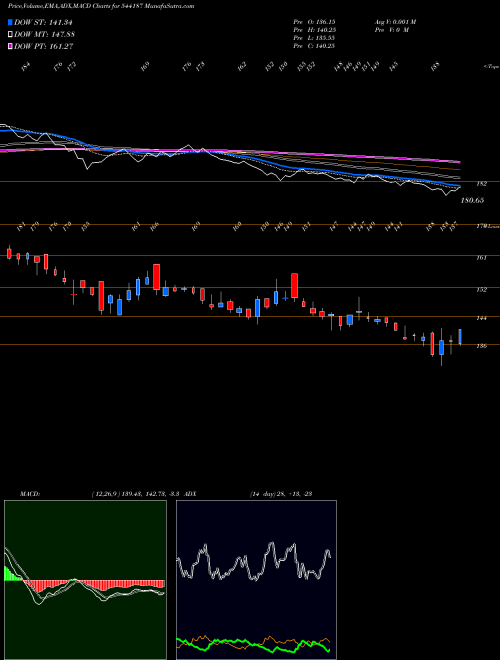Click the white DOW MT legend swatch
Image resolution: width=500 pixels, height=660 pixels.
click(10, 34)
